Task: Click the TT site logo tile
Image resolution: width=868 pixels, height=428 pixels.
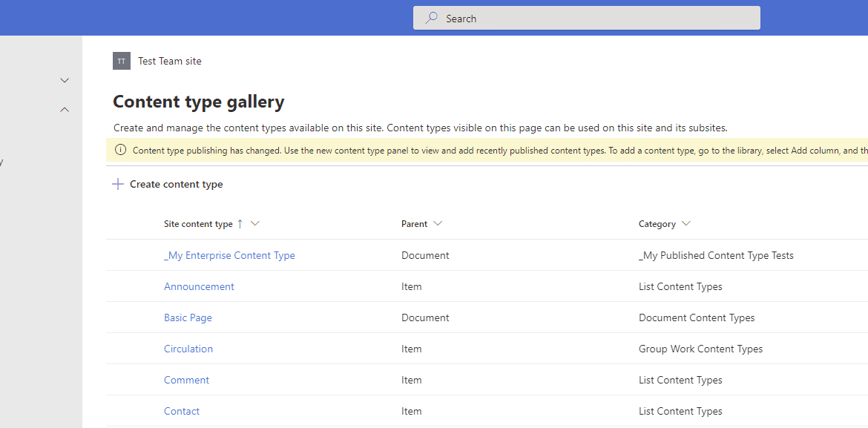Action: (x=122, y=61)
